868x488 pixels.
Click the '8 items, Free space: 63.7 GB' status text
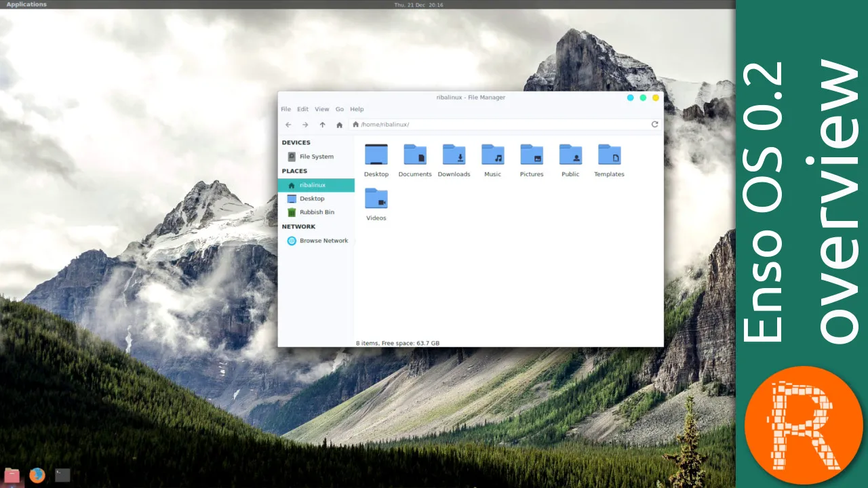pos(397,343)
